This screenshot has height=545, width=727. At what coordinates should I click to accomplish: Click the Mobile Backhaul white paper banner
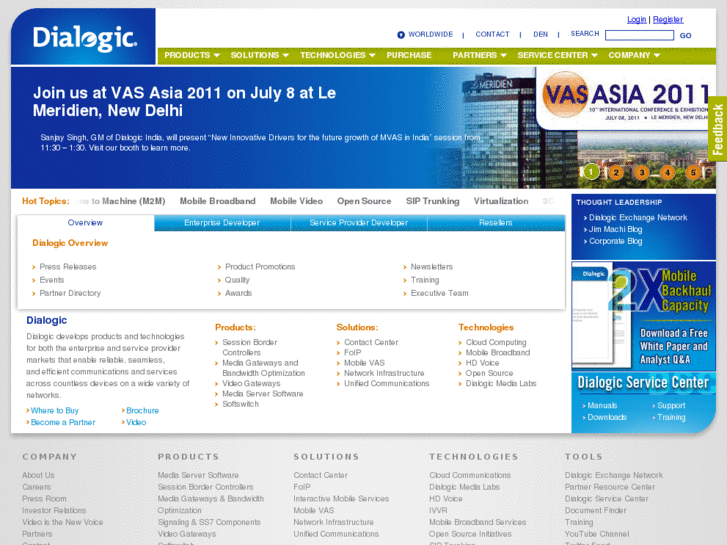pyautogui.click(x=644, y=316)
